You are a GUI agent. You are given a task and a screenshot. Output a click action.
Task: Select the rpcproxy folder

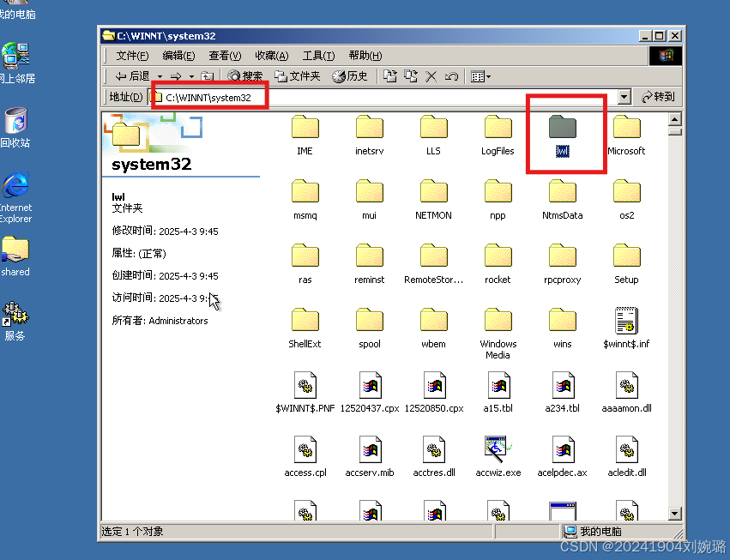point(563,263)
